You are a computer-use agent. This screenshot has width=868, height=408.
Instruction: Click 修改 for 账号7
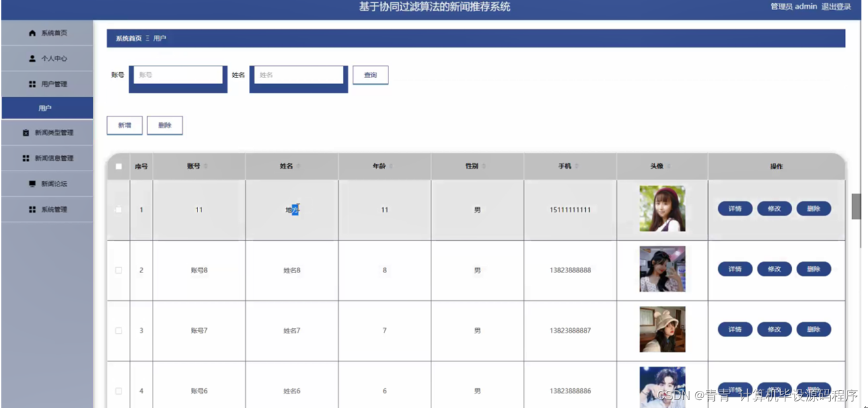click(x=774, y=329)
